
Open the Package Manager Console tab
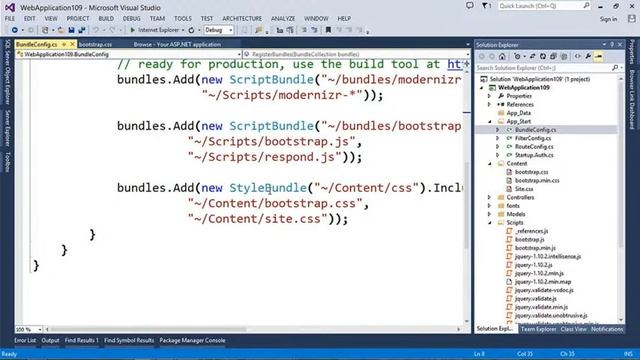pyautogui.click(x=192, y=340)
